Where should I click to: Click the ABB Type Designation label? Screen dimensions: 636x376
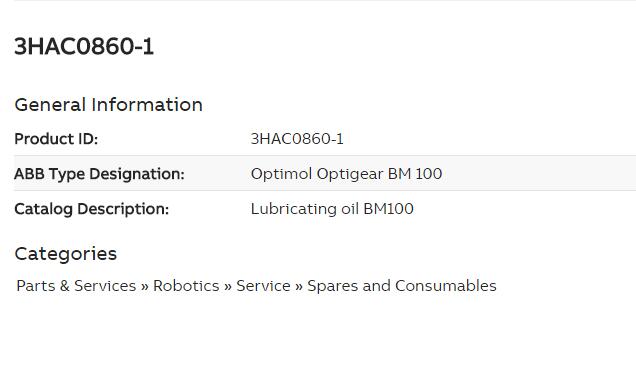pos(99,174)
